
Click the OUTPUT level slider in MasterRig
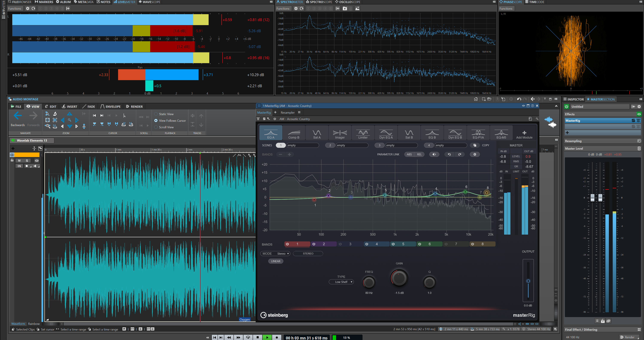point(528,280)
